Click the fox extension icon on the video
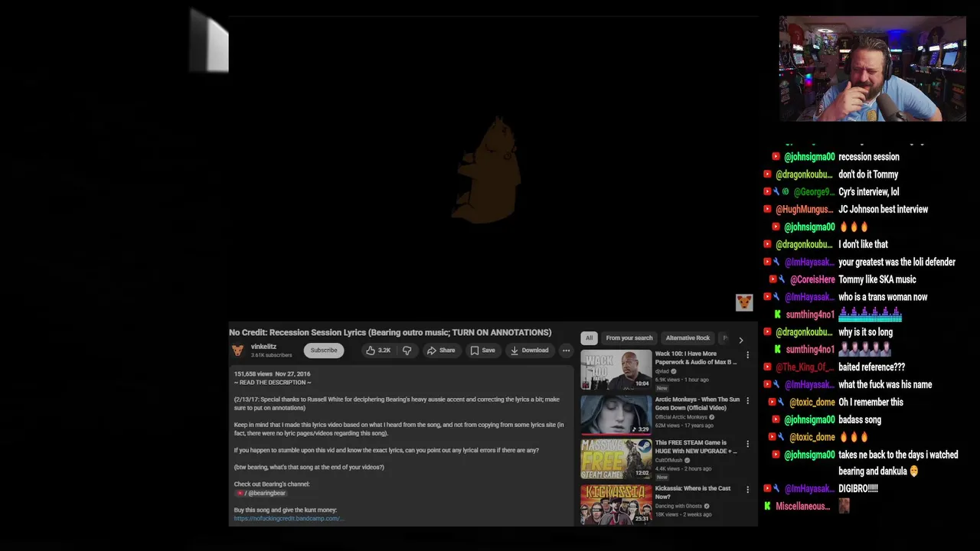Screen dimensions: 980x551 click(744, 302)
